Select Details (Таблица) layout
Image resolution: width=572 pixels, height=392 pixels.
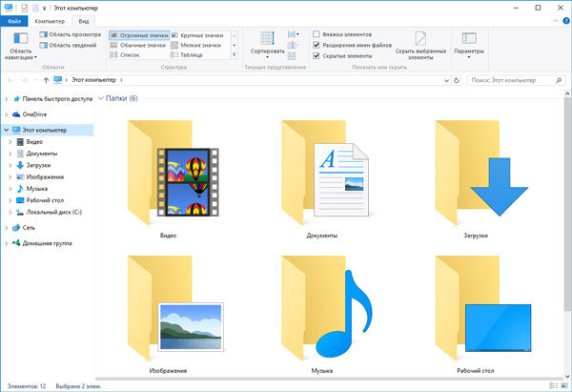tap(187, 54)
